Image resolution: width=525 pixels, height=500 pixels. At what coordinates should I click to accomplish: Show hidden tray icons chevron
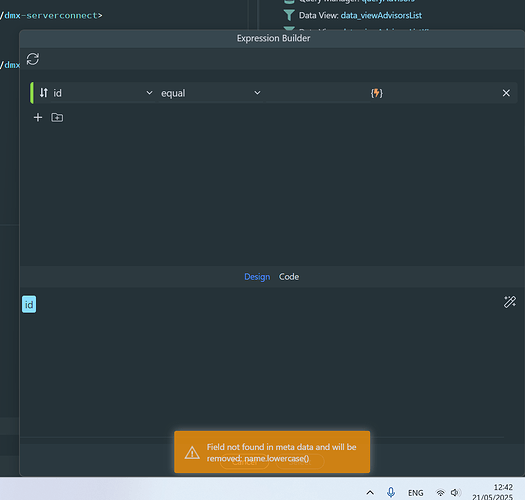[x=370, y=492]
